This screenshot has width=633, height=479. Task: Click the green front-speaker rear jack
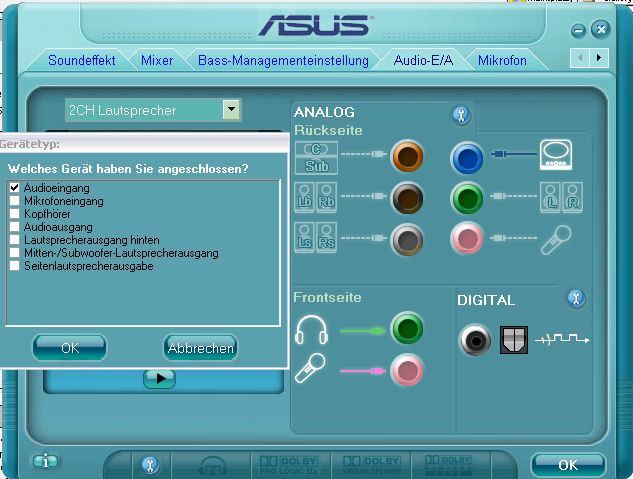tap(467, 198)
